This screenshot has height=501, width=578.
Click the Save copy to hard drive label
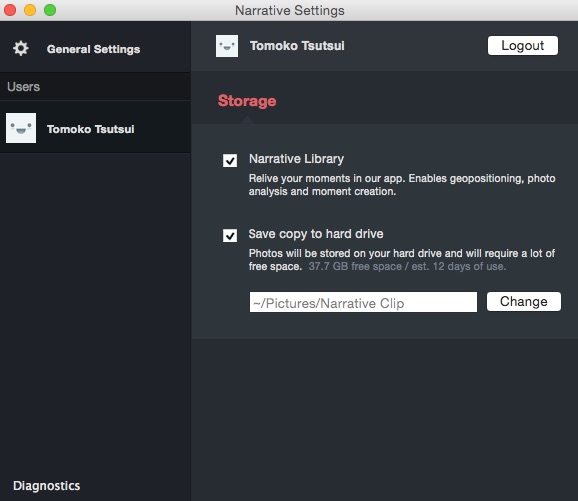[x=316, y=234]
